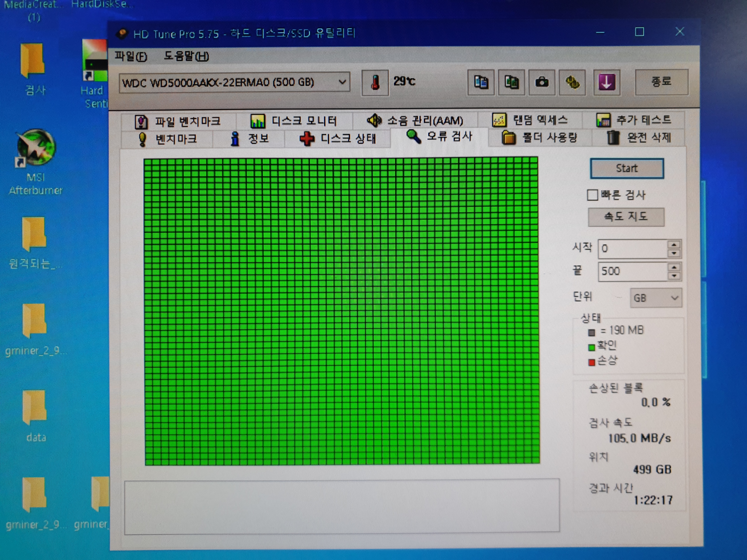Click the camera save screenshot icon
The height and width of the screenshot is (560, 747).
coord(542,82)
